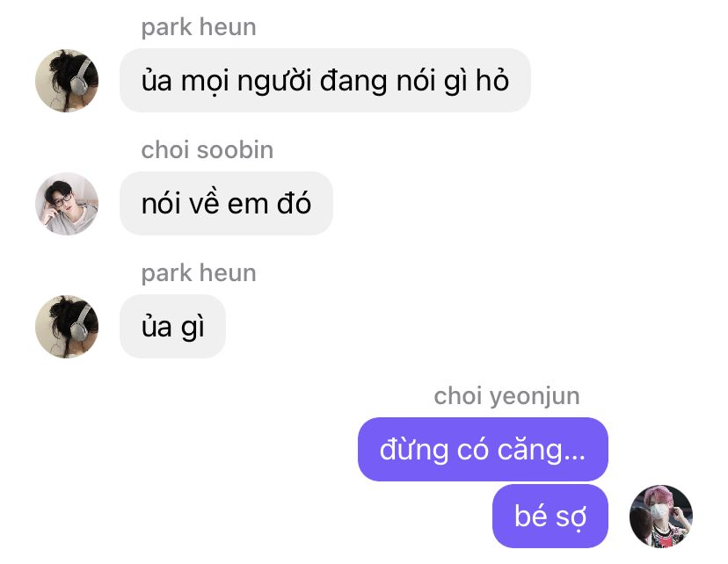Open park heun's avatar beside the first message
728x564 pixels.
[67, 81]
